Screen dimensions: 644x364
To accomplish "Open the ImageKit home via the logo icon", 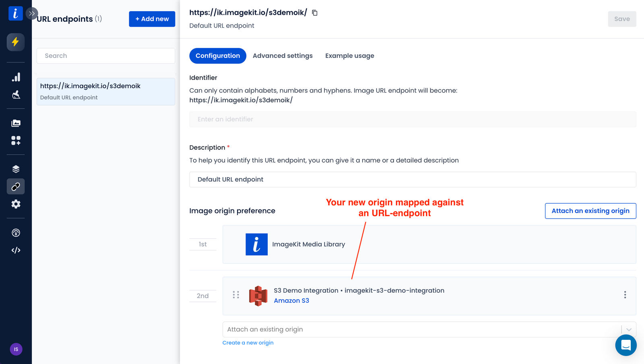I will [16, 13].
